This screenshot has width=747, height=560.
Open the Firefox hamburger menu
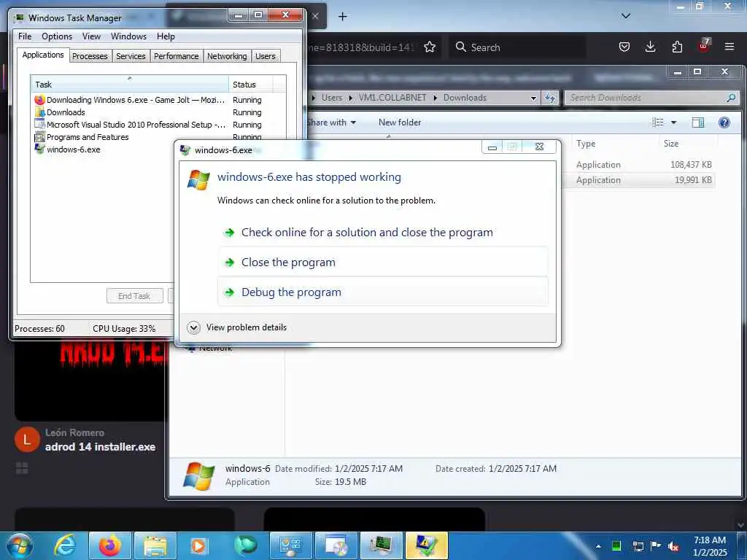pos(729,47)
